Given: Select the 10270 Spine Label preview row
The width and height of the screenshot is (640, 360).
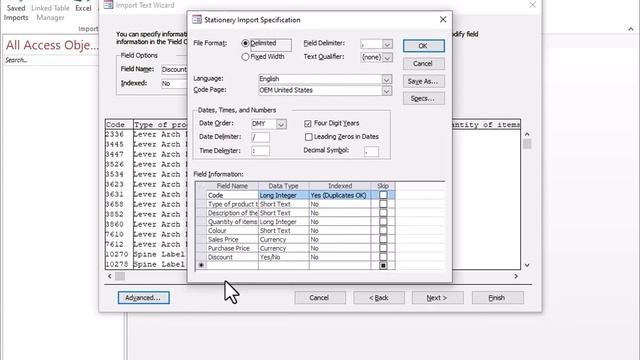Looking at the screenshot, I should click(145, 254).
